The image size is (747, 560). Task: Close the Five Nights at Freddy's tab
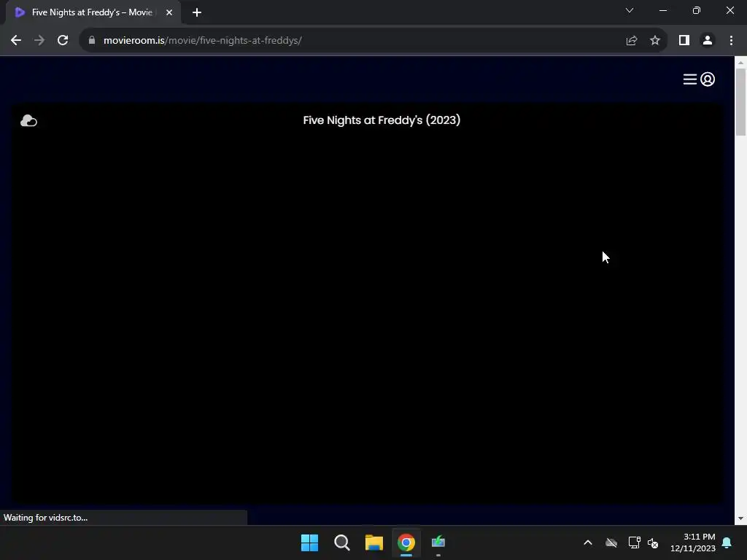pos(169,12)
